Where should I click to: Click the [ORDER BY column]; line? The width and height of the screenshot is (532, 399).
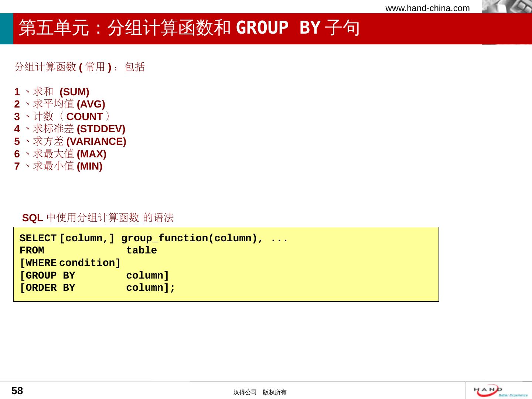coord(98,288)
